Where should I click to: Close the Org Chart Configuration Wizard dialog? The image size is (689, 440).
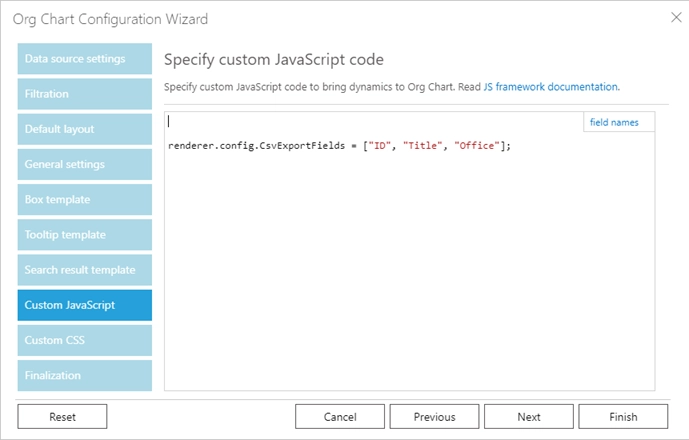click(676, 18)
